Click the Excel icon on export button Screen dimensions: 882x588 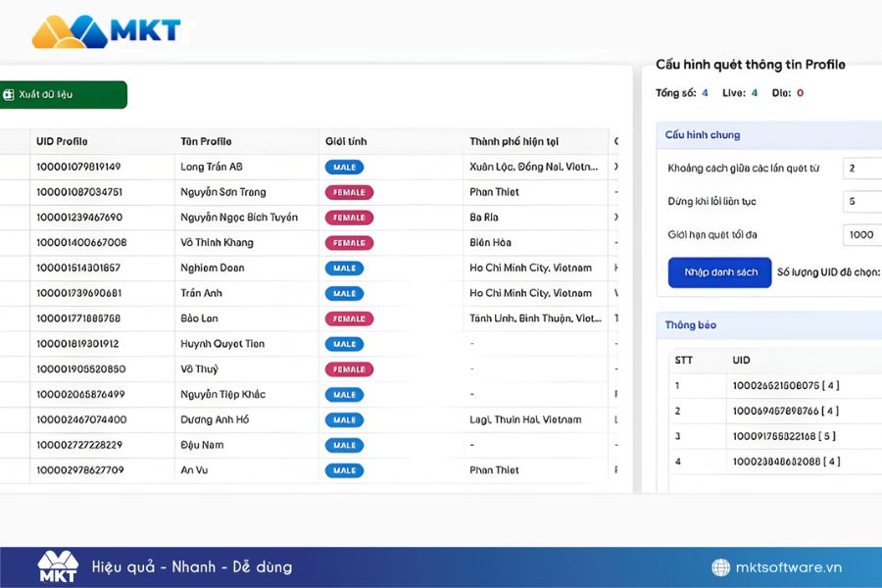point(9,95)
